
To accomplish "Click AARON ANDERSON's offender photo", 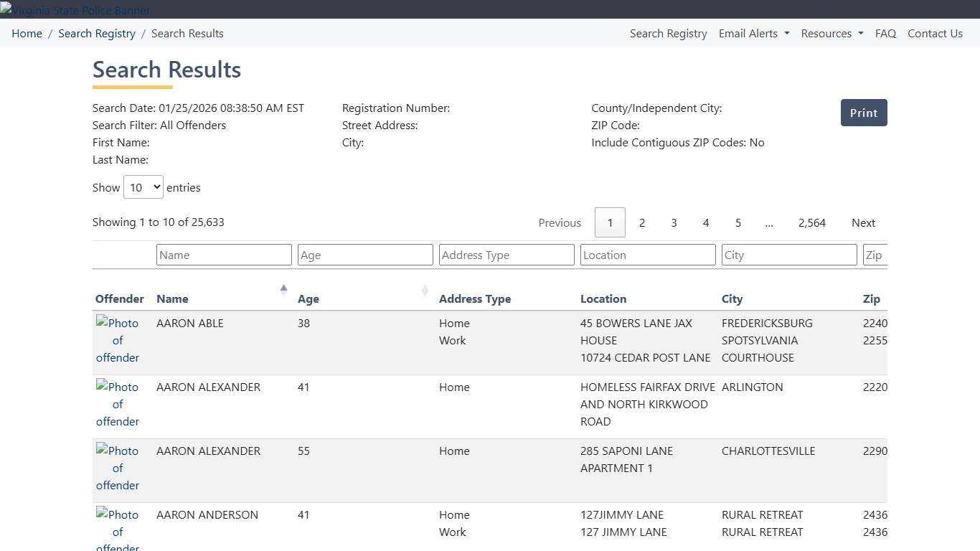I will (117, 531).
